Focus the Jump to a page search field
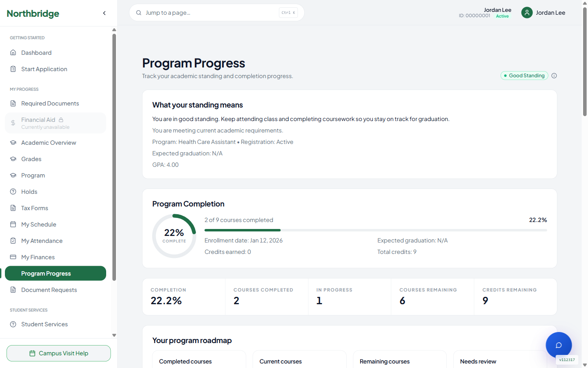The image size is (588, 368). pos(217,13)
